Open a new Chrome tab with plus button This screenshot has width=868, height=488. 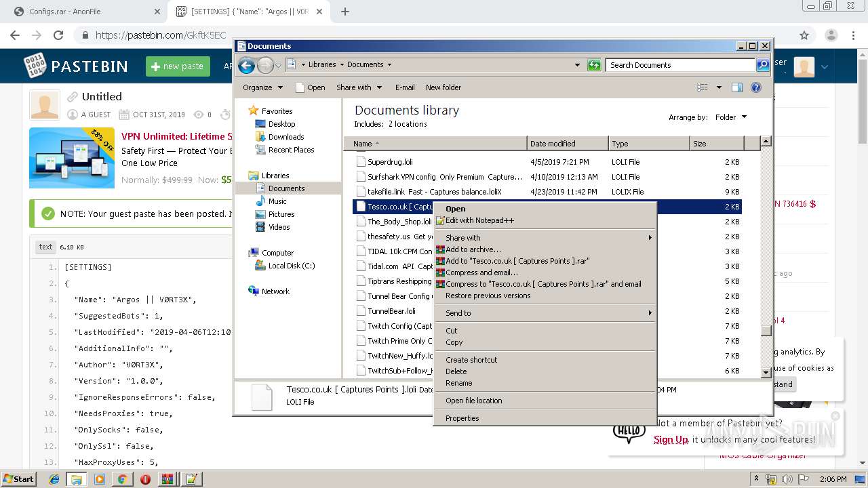coord(345,12)
